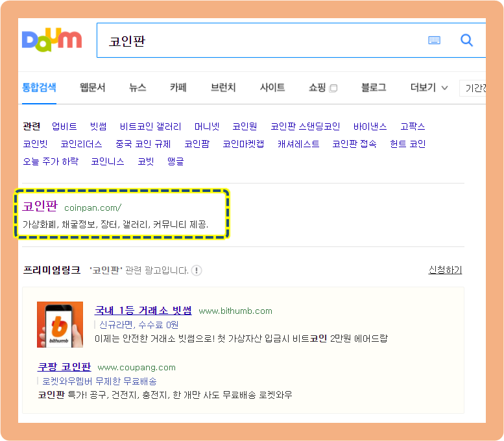
Task: Click sublink 신규라면, 수수료 0원
Action: [139, 325]
